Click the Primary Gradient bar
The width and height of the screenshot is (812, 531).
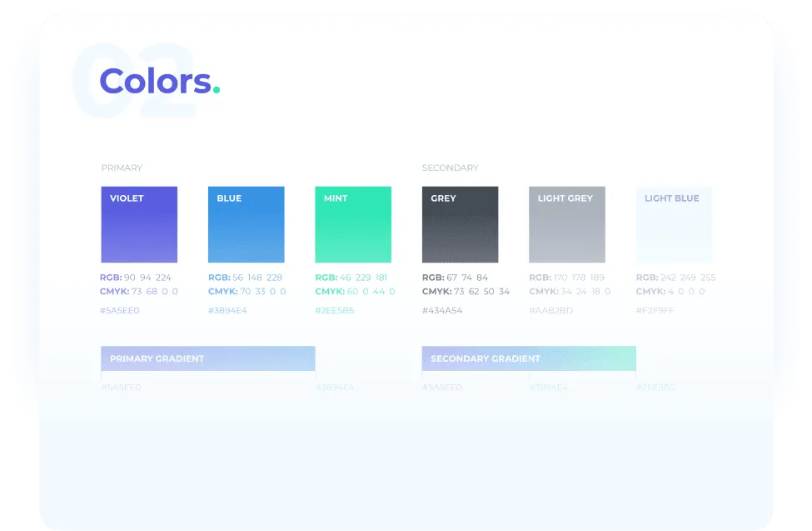click(x=207, y=358)
